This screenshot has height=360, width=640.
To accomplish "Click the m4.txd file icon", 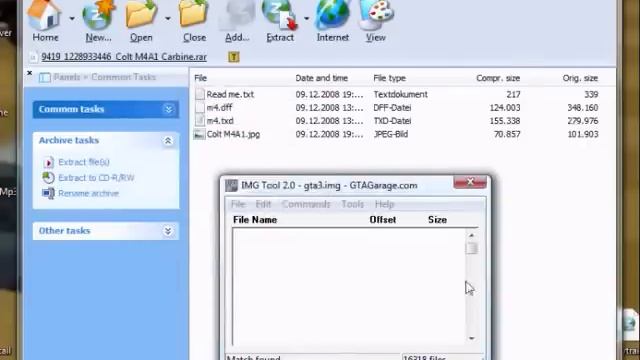I will point(200,121).
